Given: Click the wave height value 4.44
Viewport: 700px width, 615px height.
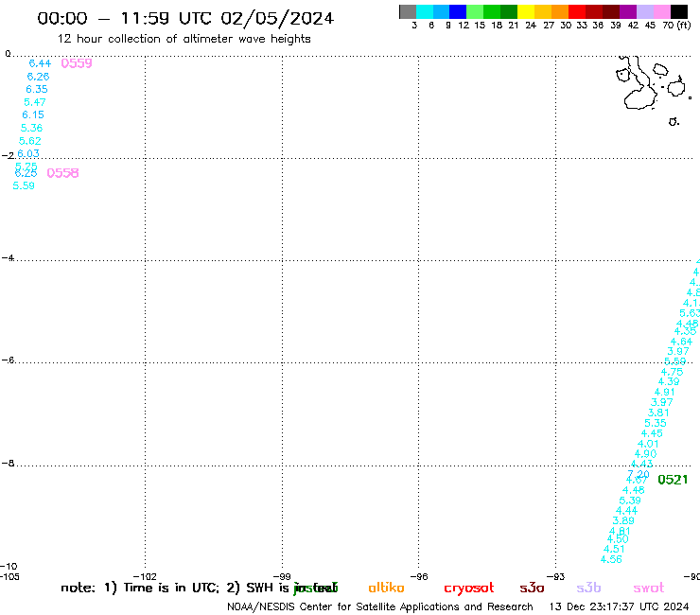Looking at the screenshot, I should coord(627,511).
